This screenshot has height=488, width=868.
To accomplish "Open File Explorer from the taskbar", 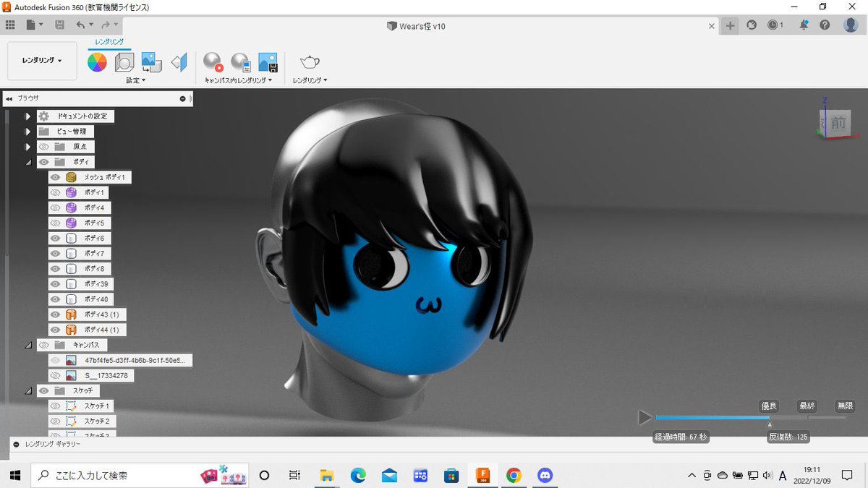I will click(x=327, y=475).
